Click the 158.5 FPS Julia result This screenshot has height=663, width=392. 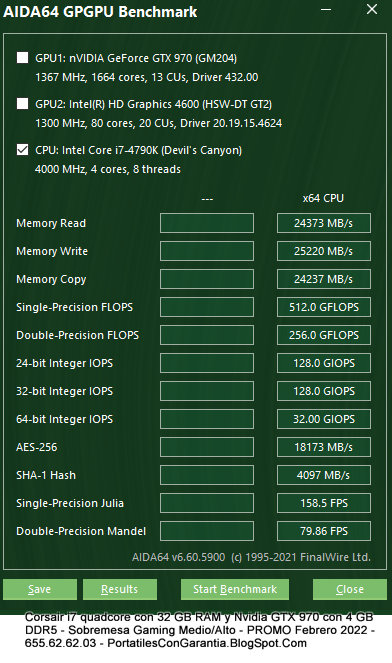tap(324, 503)
